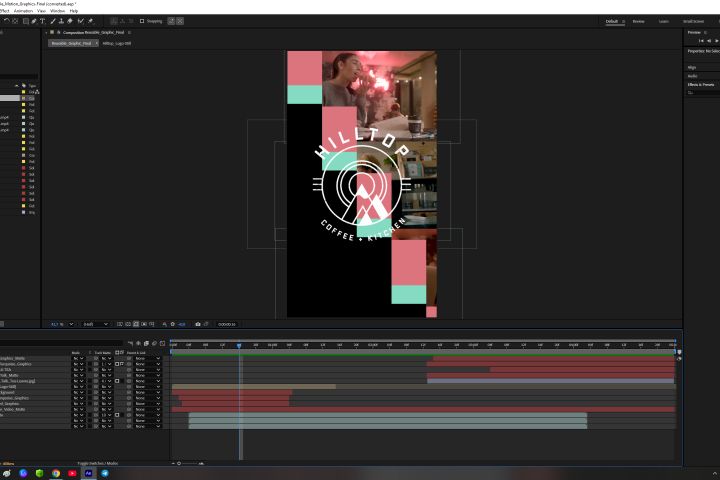Select the Puppet Pin tool

[x=90, y=21]
